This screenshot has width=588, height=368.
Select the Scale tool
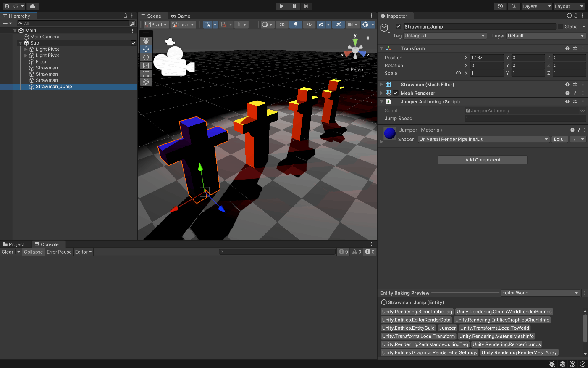pos(146,66)
